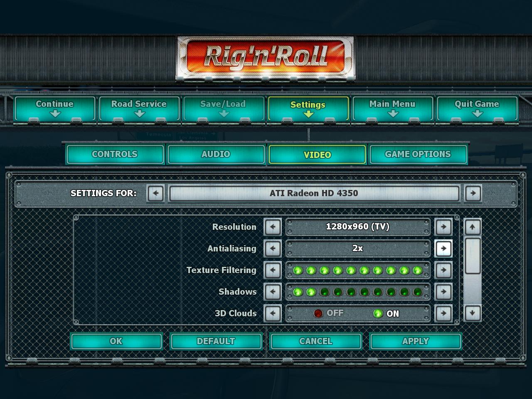Lower Texture Filtering with its left arrow
Screen dimensions: 532x399
(273, 270)
